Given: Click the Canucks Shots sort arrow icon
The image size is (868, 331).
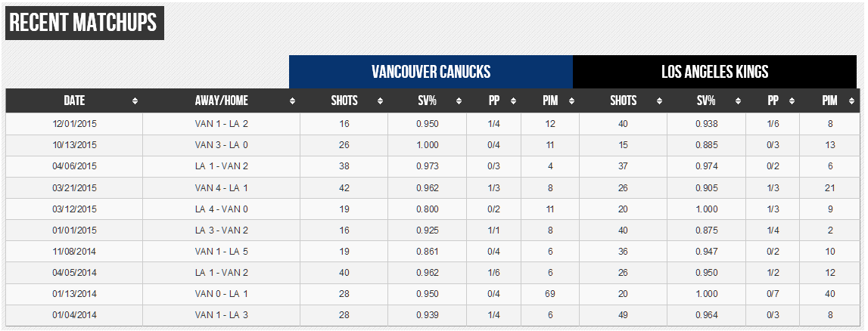Looking at the screenshot, I should (380, 101).
